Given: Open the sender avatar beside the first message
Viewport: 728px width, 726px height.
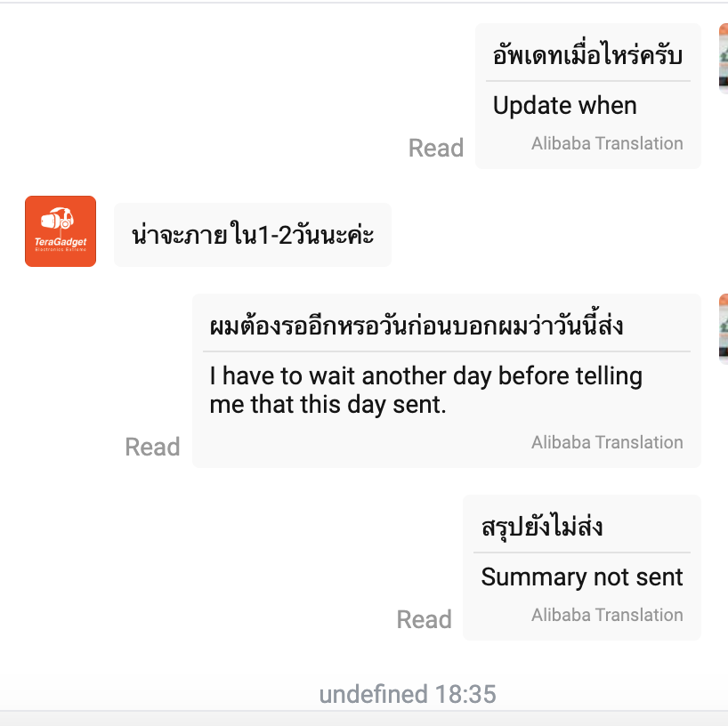Looking at the screenshot, I should [x=724, y=59].
